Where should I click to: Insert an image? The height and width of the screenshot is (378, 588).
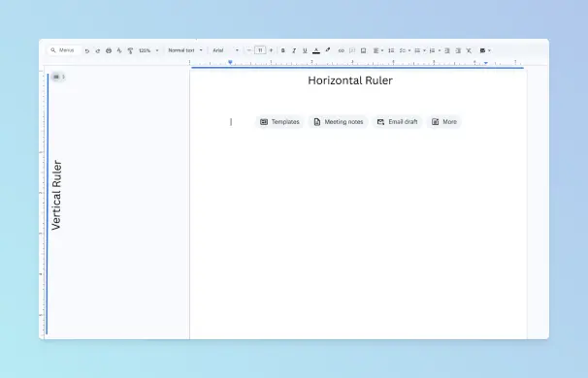pyautogui.click(x=363, y=50)
